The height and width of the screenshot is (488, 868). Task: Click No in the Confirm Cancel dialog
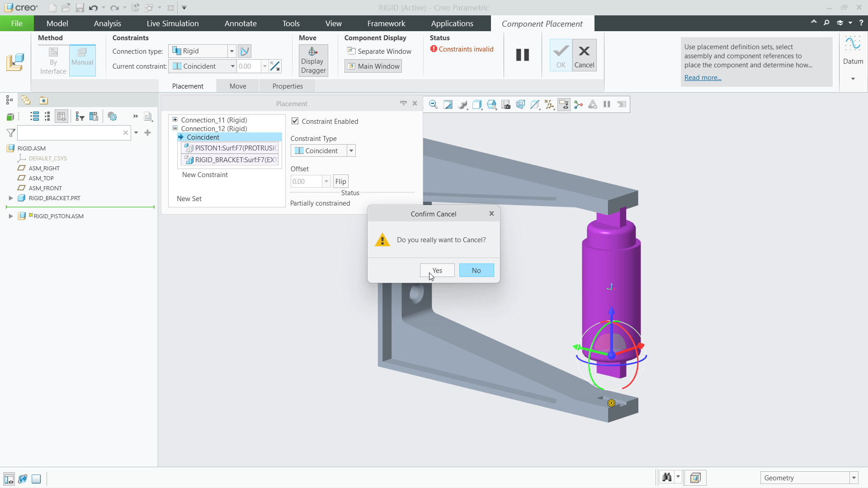476,270
